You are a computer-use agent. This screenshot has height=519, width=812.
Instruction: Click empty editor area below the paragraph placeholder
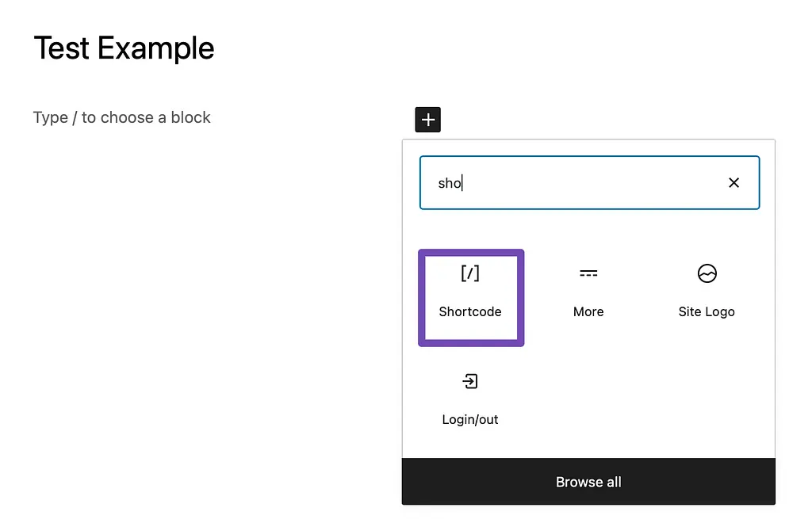click(x=198, y=277)
